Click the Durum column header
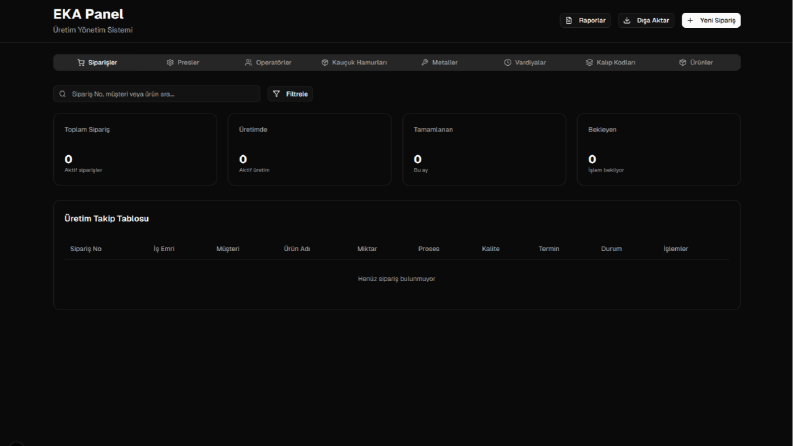793x446 pixels. 611,249
